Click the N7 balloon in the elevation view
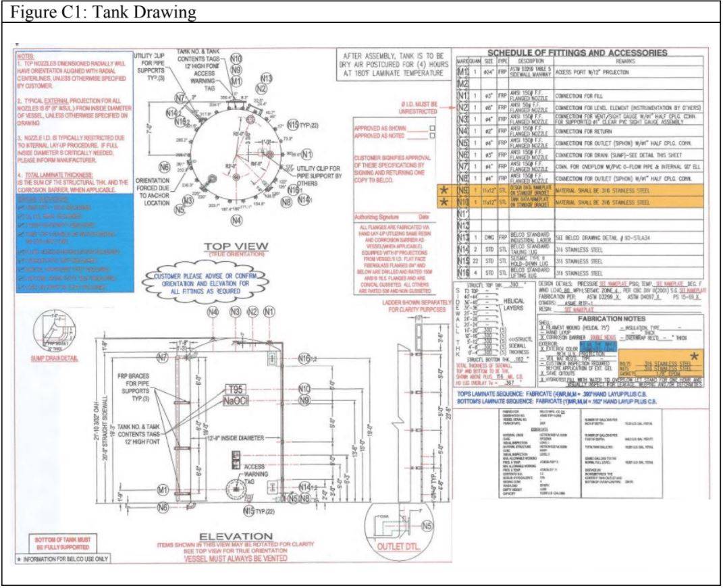This screenshot has width=723, height=588. (162, 357)
